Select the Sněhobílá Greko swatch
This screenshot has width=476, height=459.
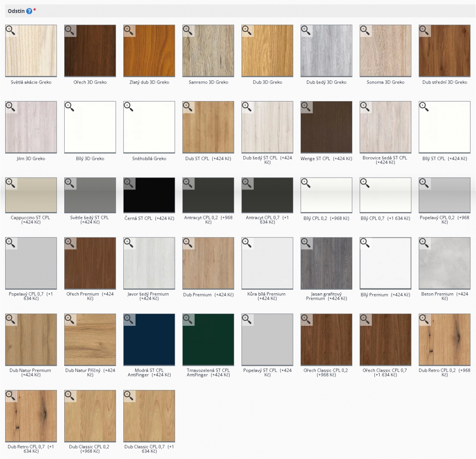pos(149,127)
